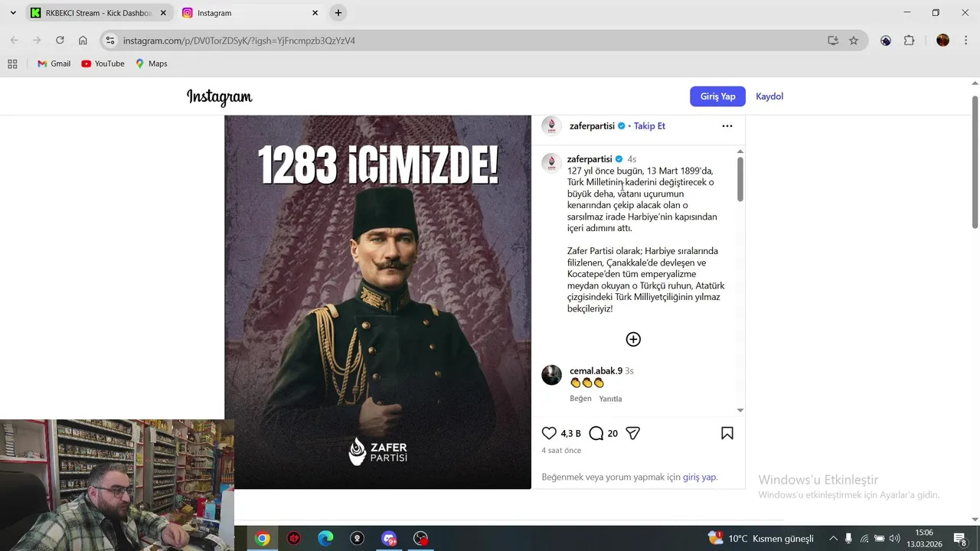
Task: Save the post with bookmark icon
Action: click(727, 433)
